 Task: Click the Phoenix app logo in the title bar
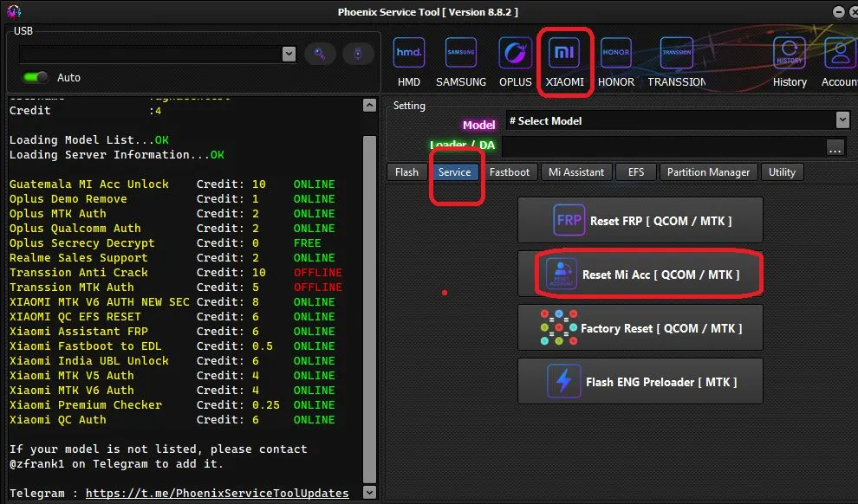[14, 11]
